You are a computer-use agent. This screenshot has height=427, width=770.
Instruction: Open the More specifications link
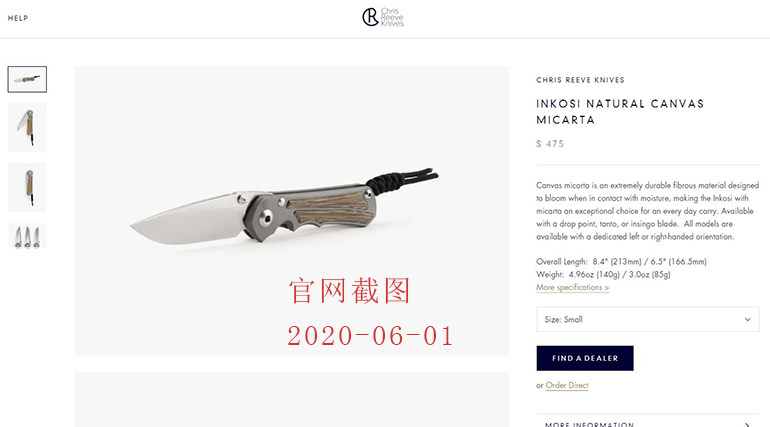point(573,288)
